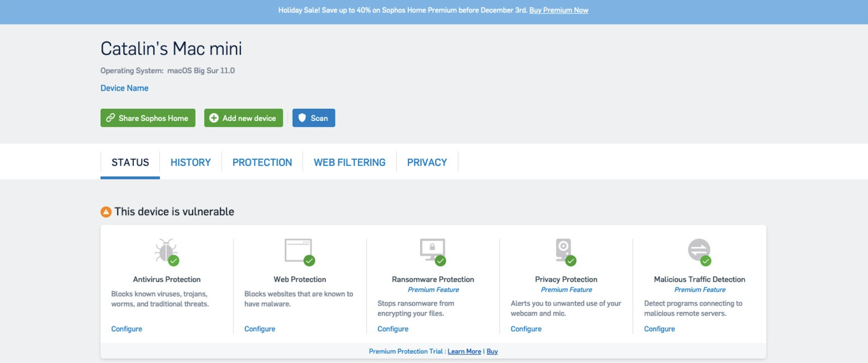Click Buy Premium Now in the banner
This screenshot has height=363, width=868.
pos(558,10)
